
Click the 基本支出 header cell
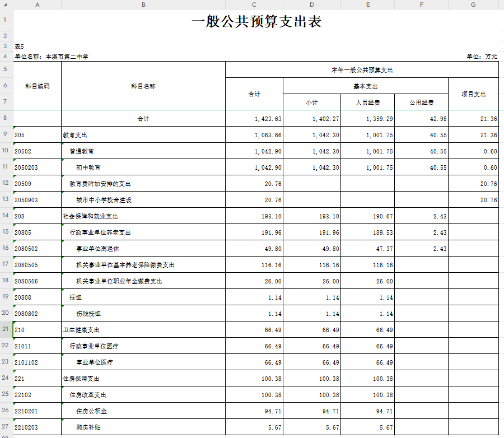tap(366, 86)
